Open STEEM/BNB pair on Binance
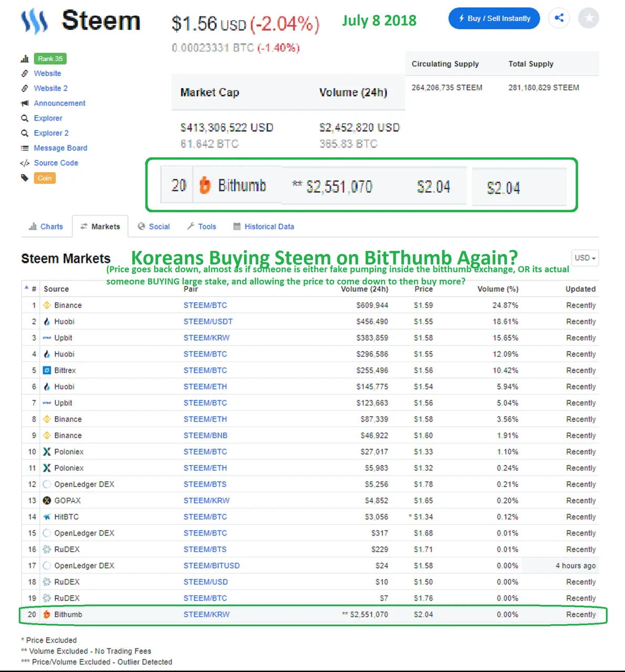The image size is (625, 672). click(205, 435)
